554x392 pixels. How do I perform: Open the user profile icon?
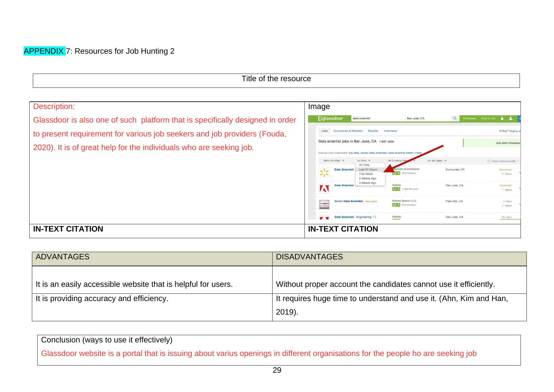tap(510, 118)
